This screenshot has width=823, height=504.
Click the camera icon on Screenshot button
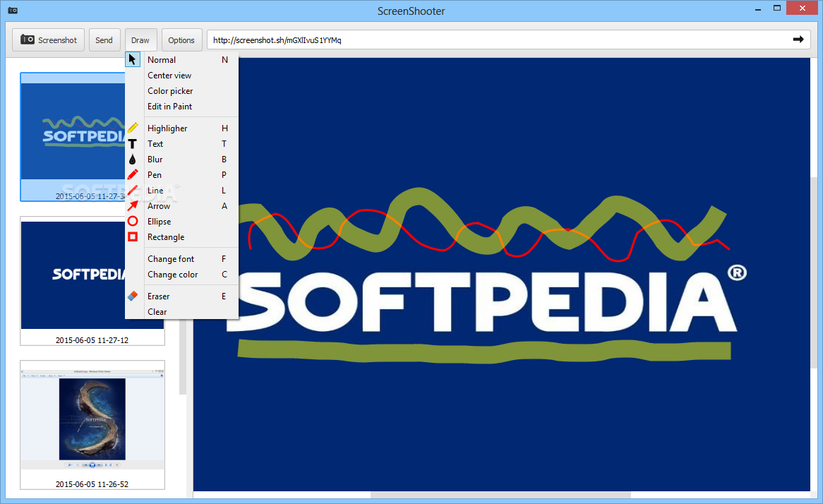coord(28,40)
